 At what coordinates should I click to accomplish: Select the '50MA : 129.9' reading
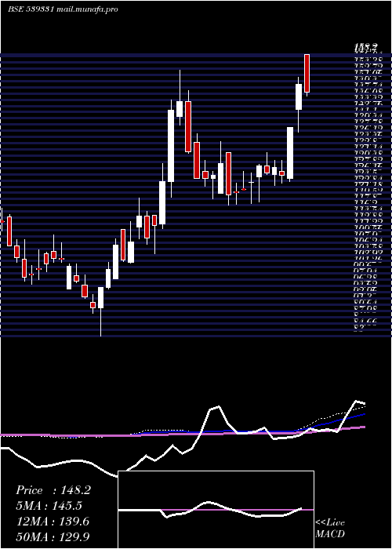pos(53,536)
